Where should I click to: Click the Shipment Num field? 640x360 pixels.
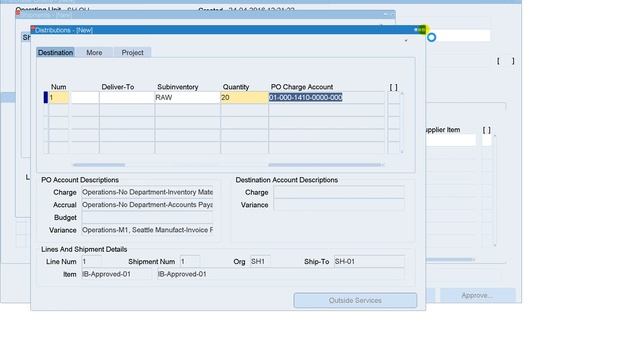190,262
